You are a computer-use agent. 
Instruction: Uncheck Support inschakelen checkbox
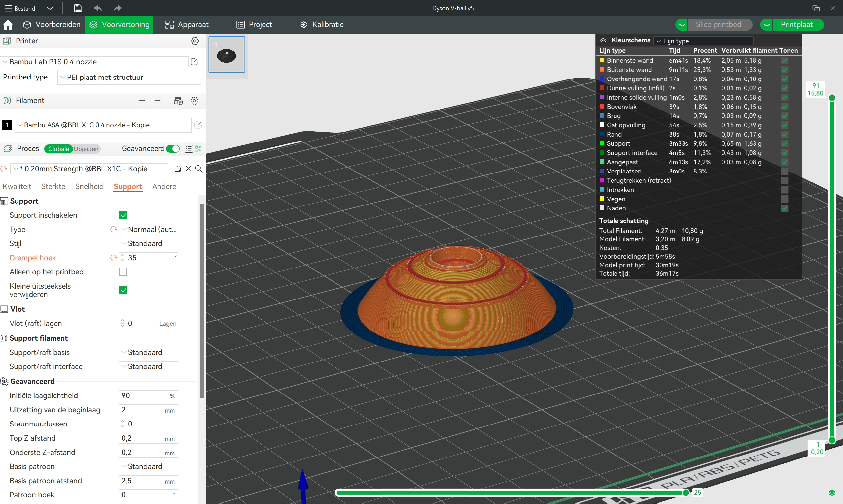pyautogui.click(x=123, y=215)
